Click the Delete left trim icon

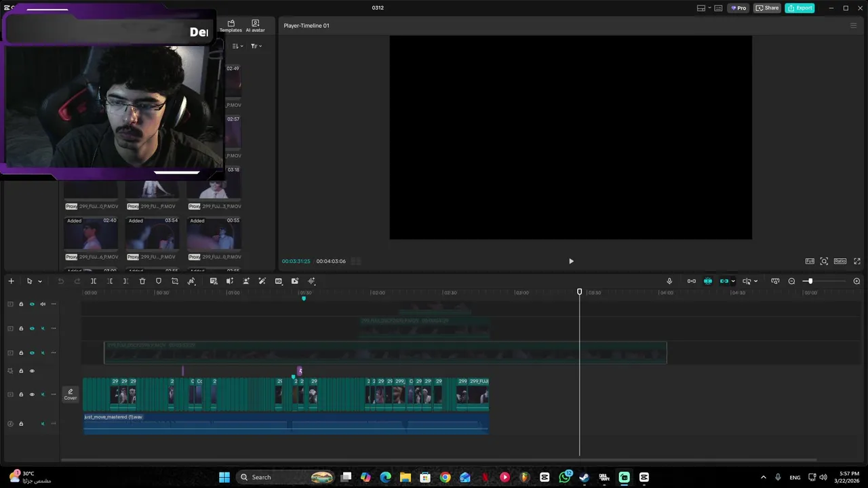(x=110, y=281)
